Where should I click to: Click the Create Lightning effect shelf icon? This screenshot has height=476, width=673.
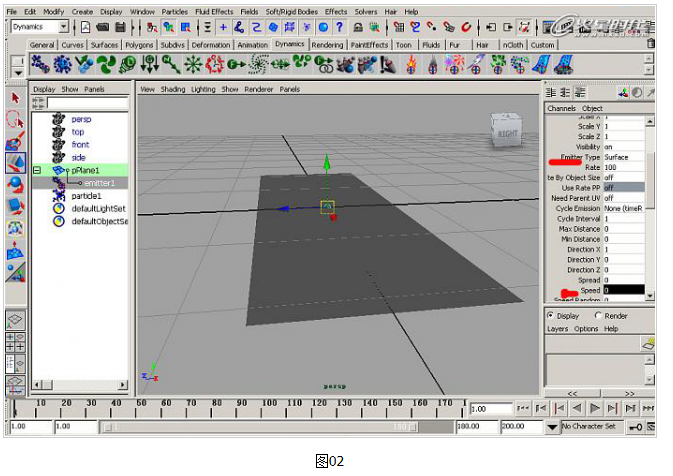476,64
